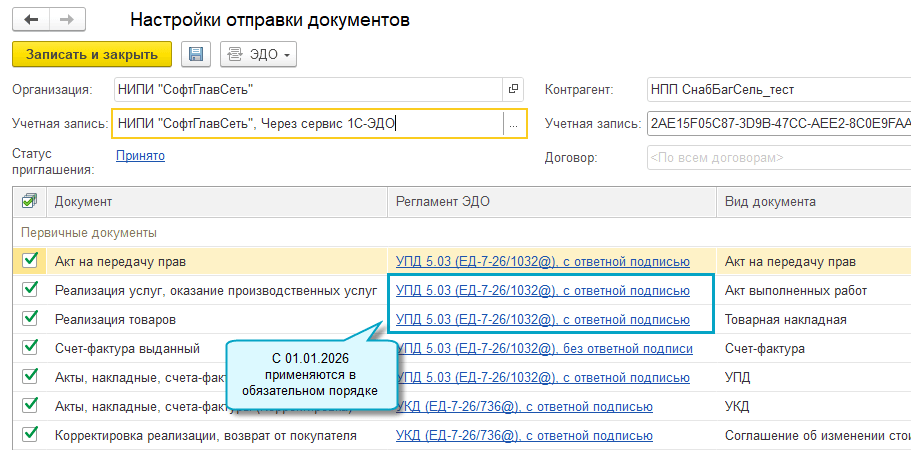This screenshot has height=450, width=911.
Task: Click ellipsis button in account field
Action: (514, 124)
